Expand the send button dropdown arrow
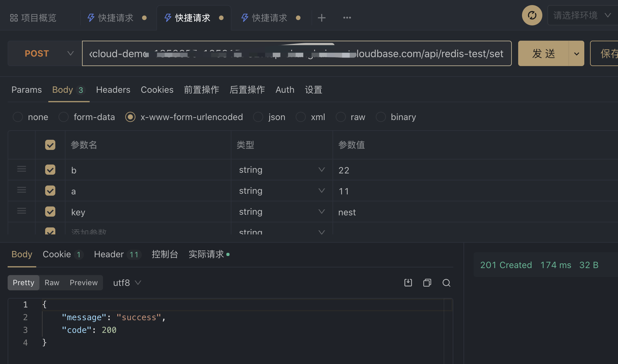The height and width of the screenshot is (364, 618). coord(576,53)
